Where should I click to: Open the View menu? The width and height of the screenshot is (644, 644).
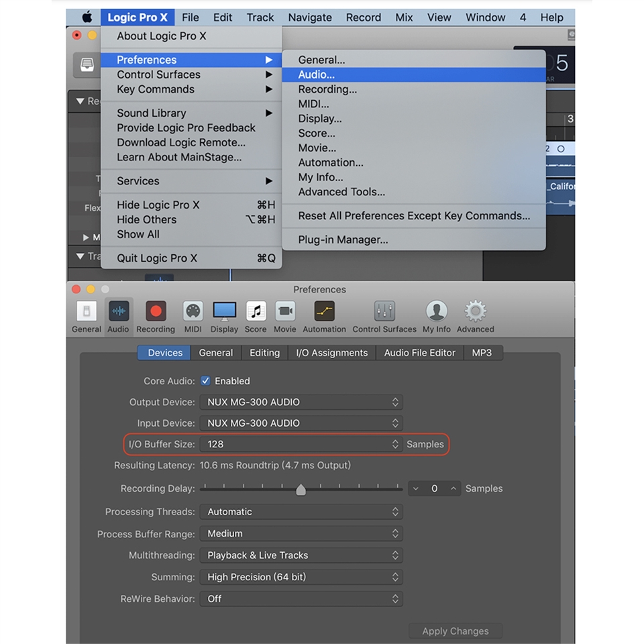439,17
